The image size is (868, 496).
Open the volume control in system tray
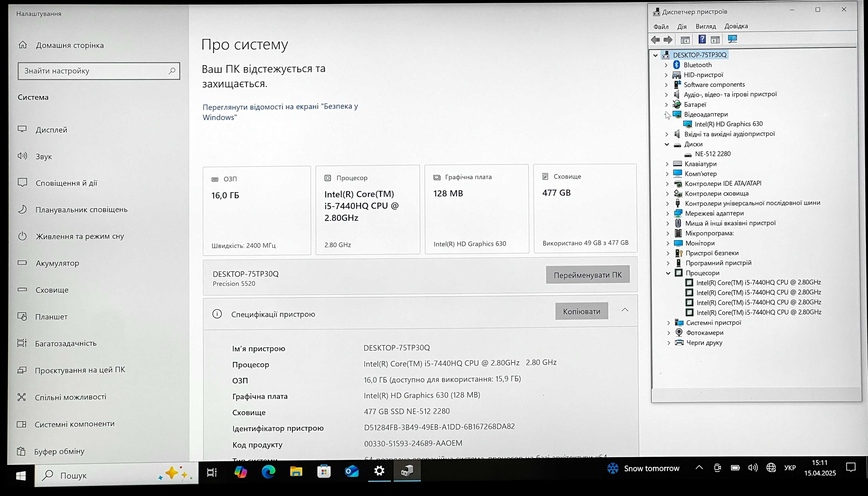(x=753, y=468)
